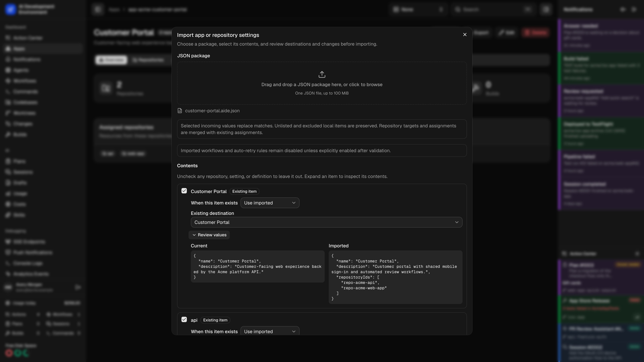Open Customer Portal's "Use imported" dropdown

click(x=270, y=203)
